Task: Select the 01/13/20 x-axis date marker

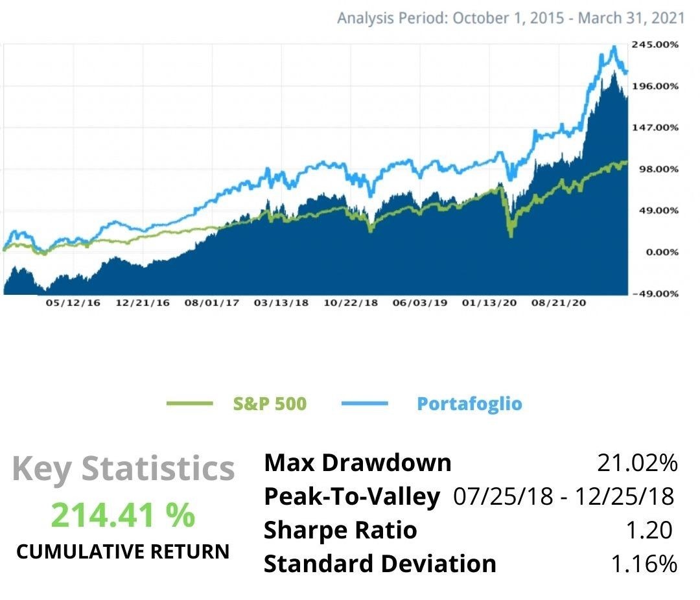Action: click(x=489, y=303)
